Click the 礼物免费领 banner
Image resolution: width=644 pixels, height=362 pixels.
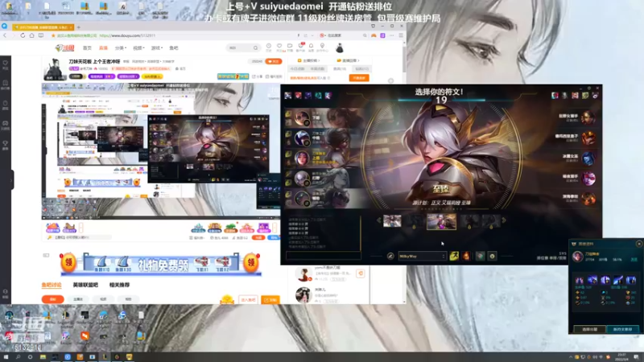point(163,265)
